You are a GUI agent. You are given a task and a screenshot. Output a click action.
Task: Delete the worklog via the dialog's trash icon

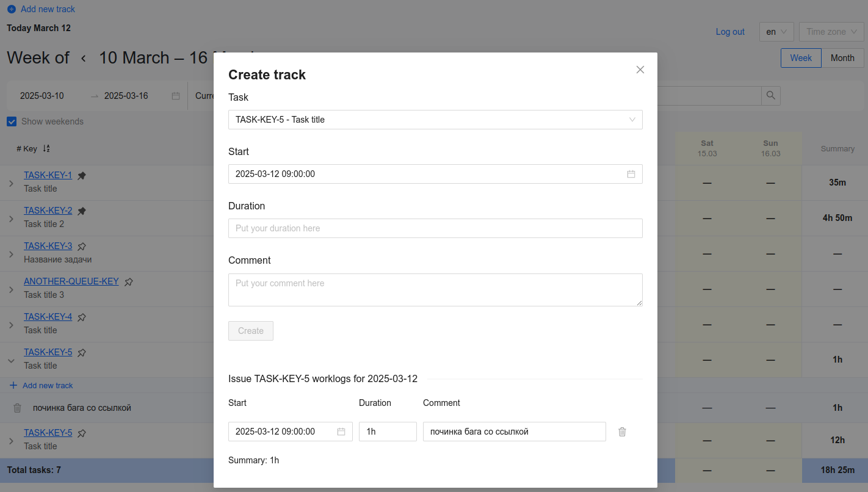(x=622, y=432)
